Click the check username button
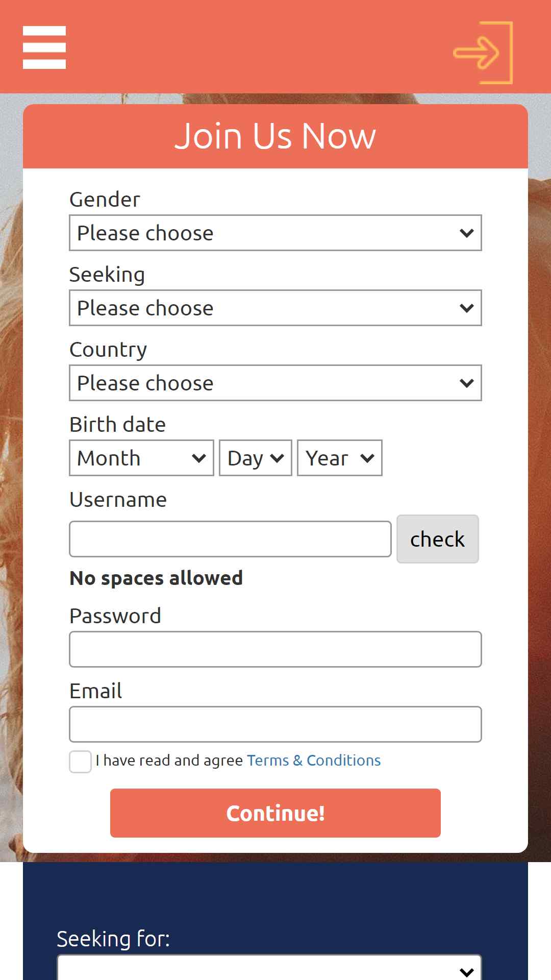The width and height of the screenshot is (551, 980). click(438, 539)
